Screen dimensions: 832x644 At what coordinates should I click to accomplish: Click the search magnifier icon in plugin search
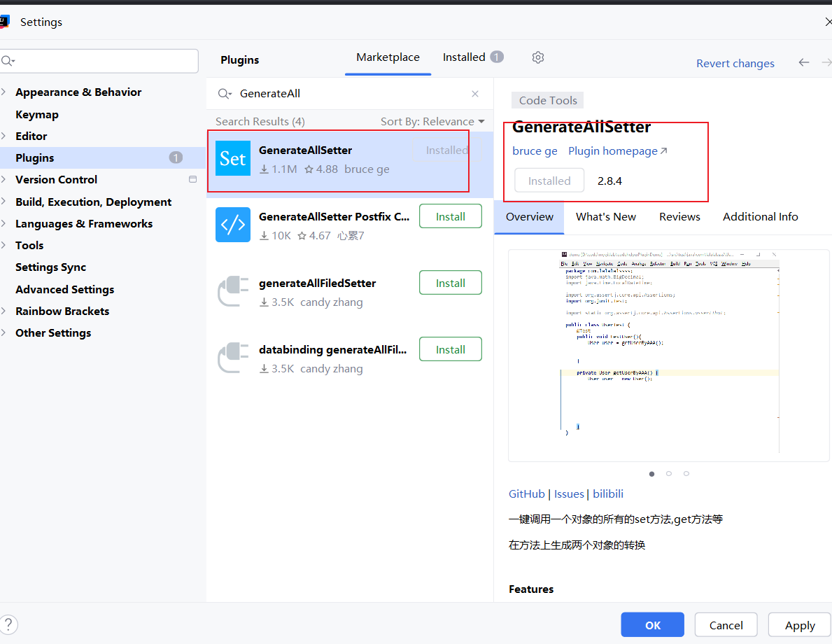coord(225,94)
